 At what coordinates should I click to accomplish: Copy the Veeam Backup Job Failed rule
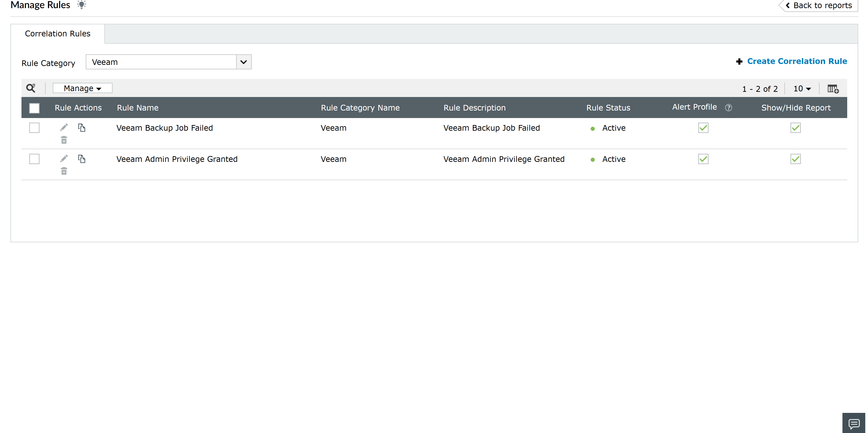point(82,127)
